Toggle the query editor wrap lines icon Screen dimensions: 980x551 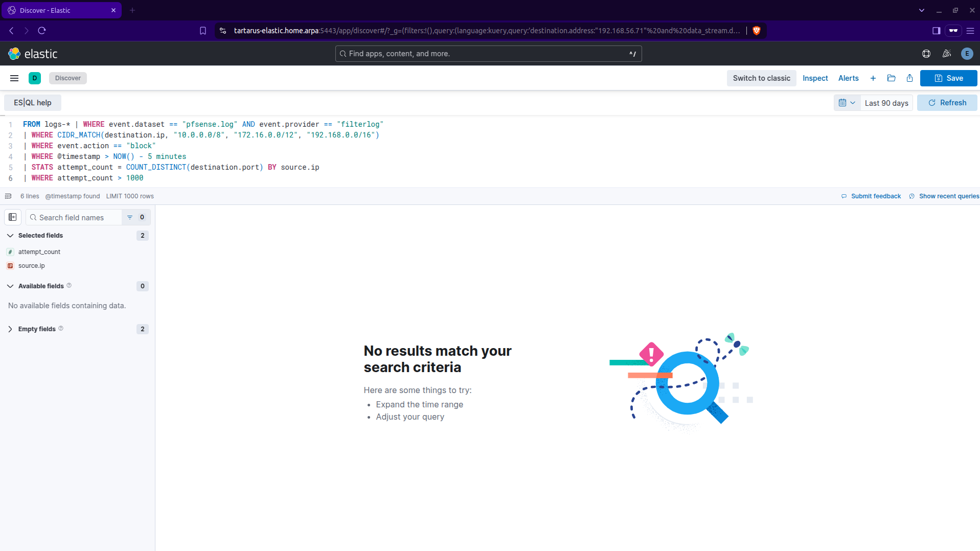8,196
